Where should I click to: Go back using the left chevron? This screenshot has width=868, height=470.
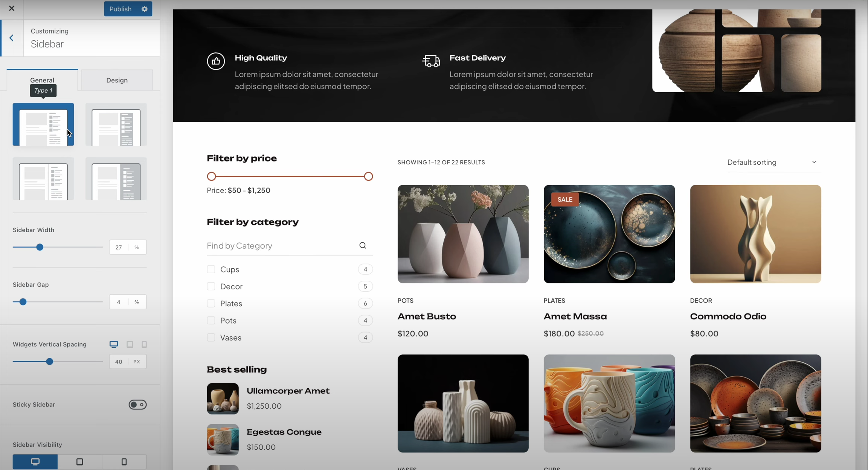point(11,38)
